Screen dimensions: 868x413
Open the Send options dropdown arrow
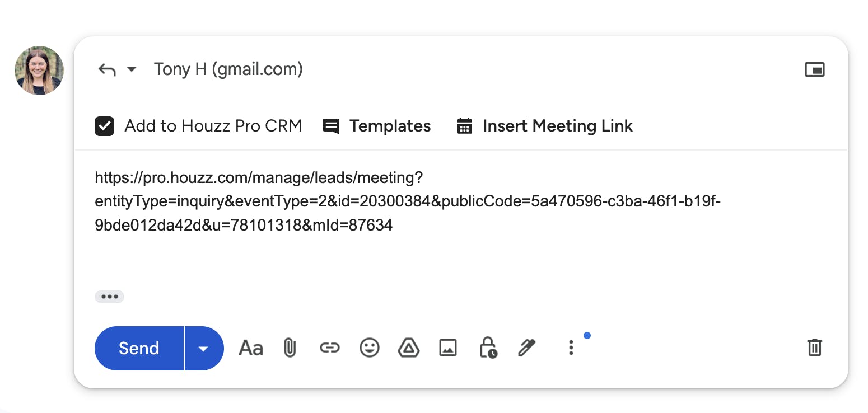pyautogui.click(x=204, y=348)
